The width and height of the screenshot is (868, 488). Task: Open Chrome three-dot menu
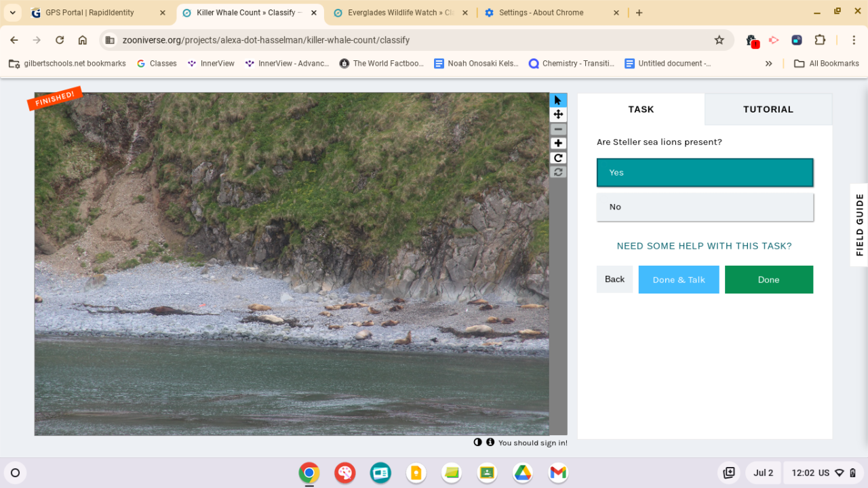click(x=853, y=40)
